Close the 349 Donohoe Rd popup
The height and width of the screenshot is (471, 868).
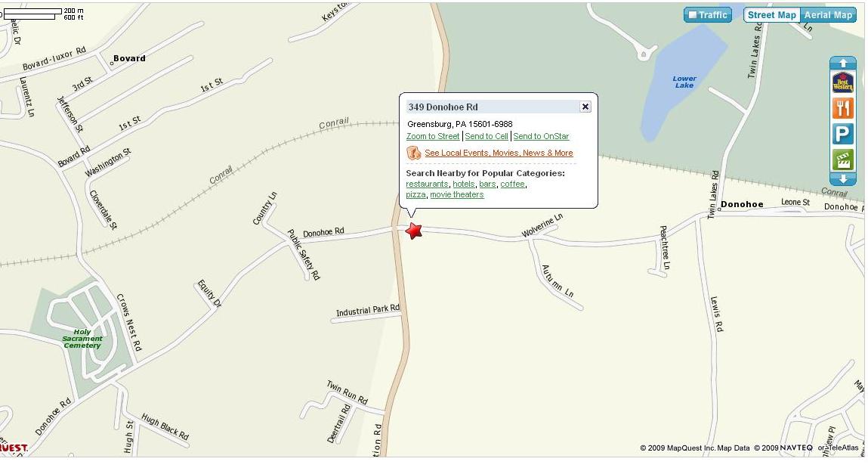coord(585,107)
